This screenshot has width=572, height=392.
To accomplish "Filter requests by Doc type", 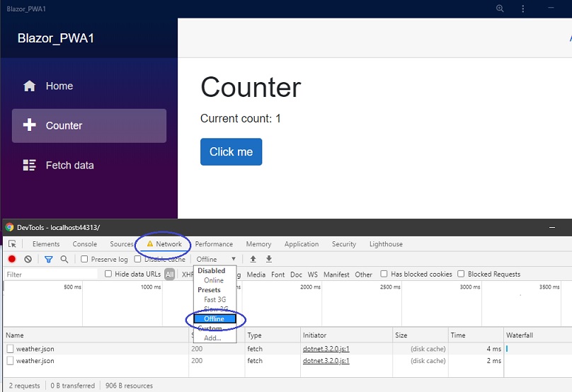I will click(x=296, y=275).
